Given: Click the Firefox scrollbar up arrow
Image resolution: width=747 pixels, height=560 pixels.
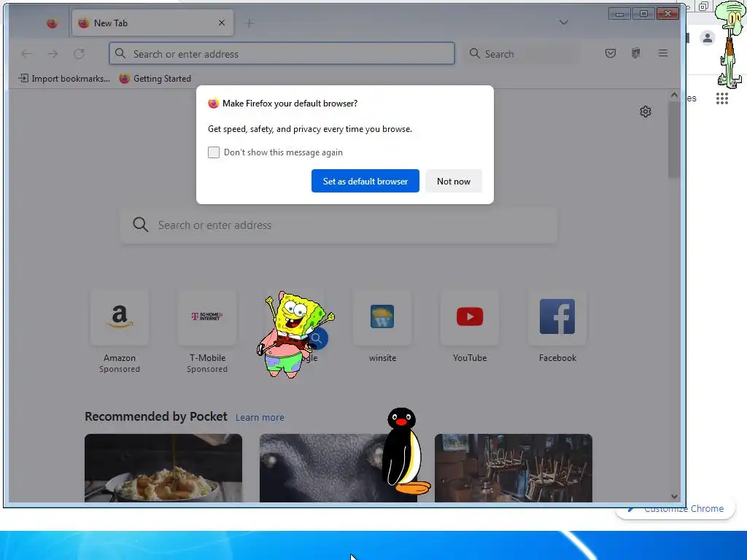Looking at the screenshot, I should [674, 96].
